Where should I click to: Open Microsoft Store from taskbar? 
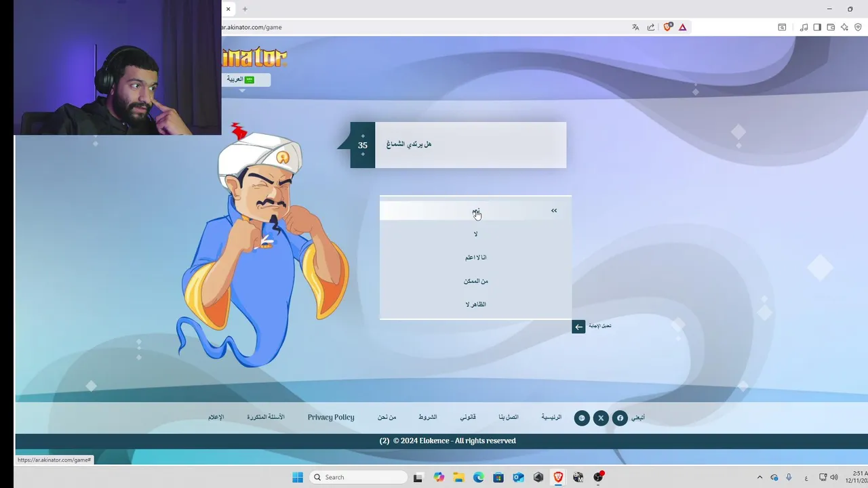(x=498, y=477)
